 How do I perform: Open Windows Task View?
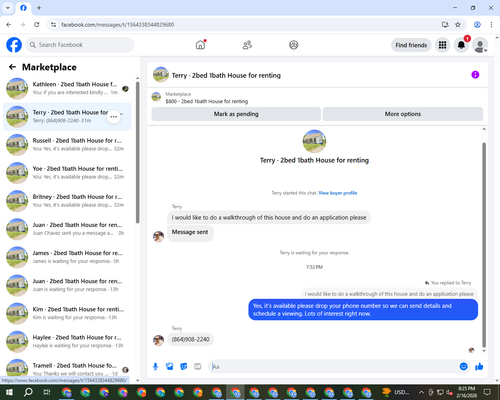(47, 392)
